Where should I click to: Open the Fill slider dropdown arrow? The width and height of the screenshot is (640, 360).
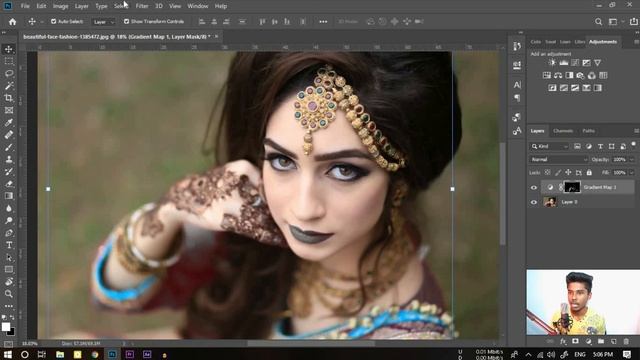pyautogui.click(x=632, y=173)
